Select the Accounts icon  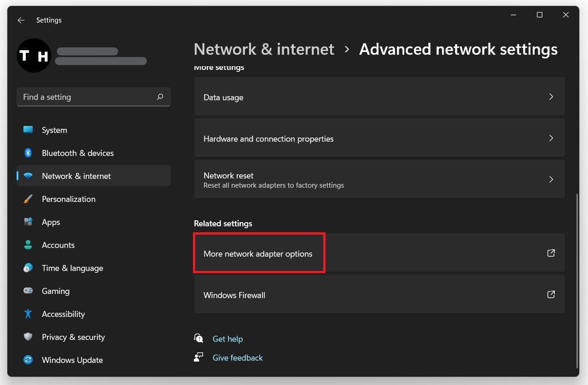click(28, 245)
